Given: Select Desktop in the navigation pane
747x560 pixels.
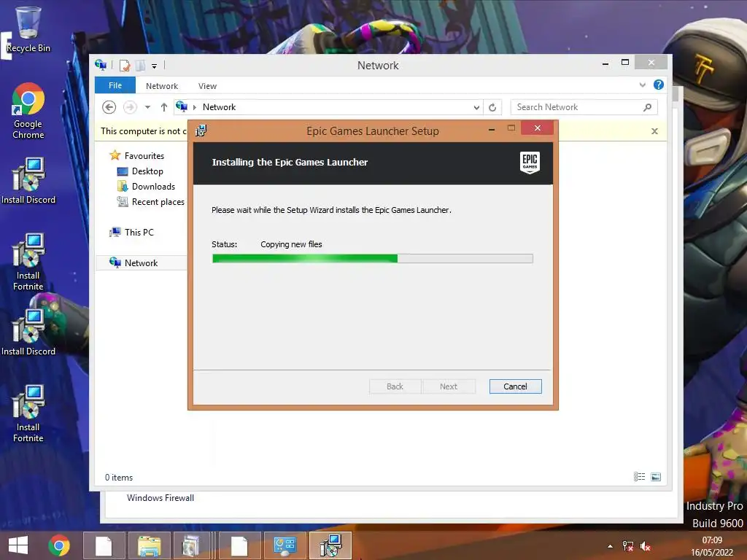Looking at the screenshot, I should pos(140,171).
